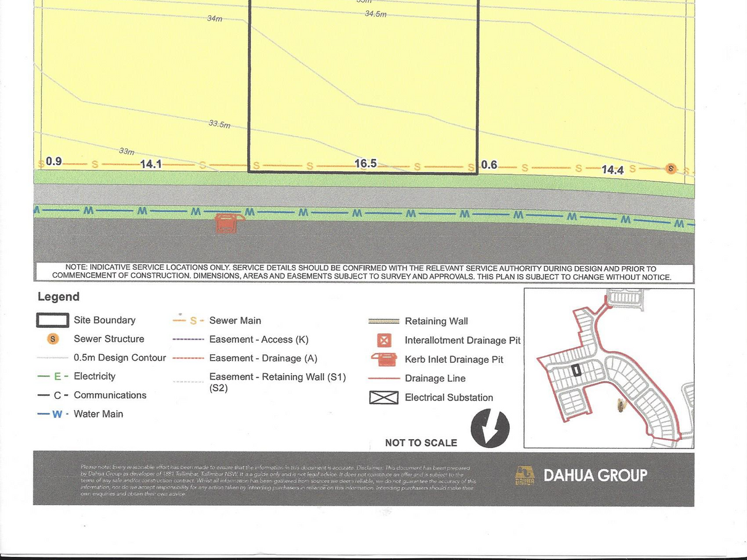
Task: Click the blue W Water Main legend symbol
Action: (x=53, y=414)
